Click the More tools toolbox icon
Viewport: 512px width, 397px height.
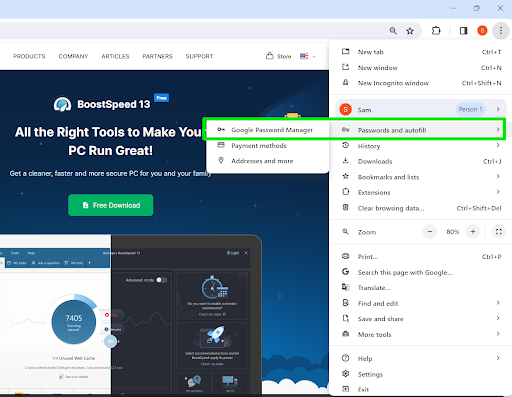(x=346, y=334)
